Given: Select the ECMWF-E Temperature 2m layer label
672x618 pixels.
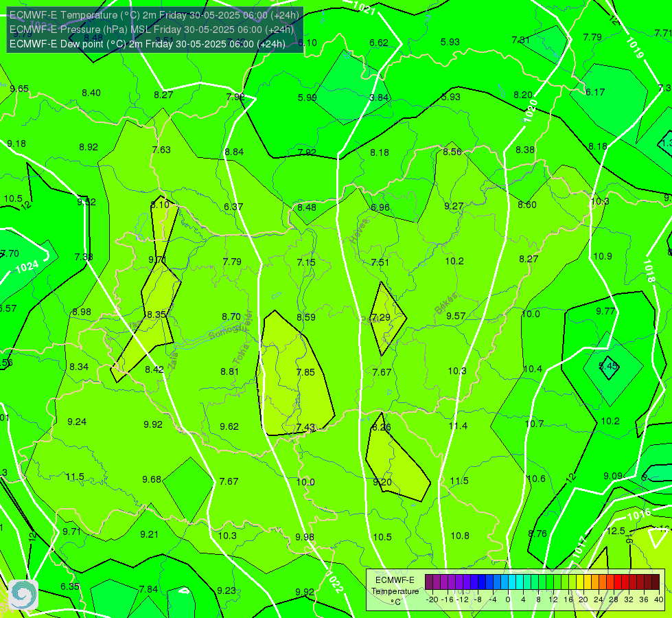Looking at the screenshot, I should (154, 15).
